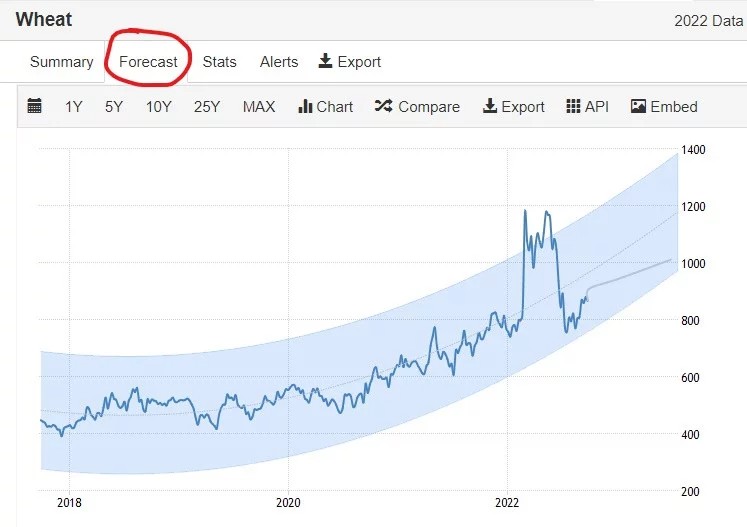
Task: Open the Stats tab
Action: [x=219, y=62]
